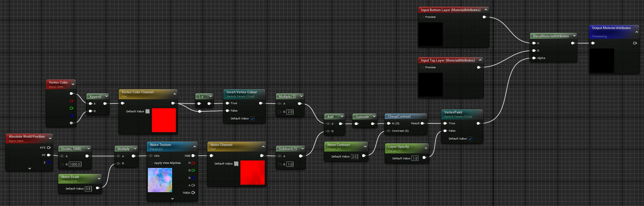
Task: Click the Result output pin on CheapContrast
Action: 422,123
